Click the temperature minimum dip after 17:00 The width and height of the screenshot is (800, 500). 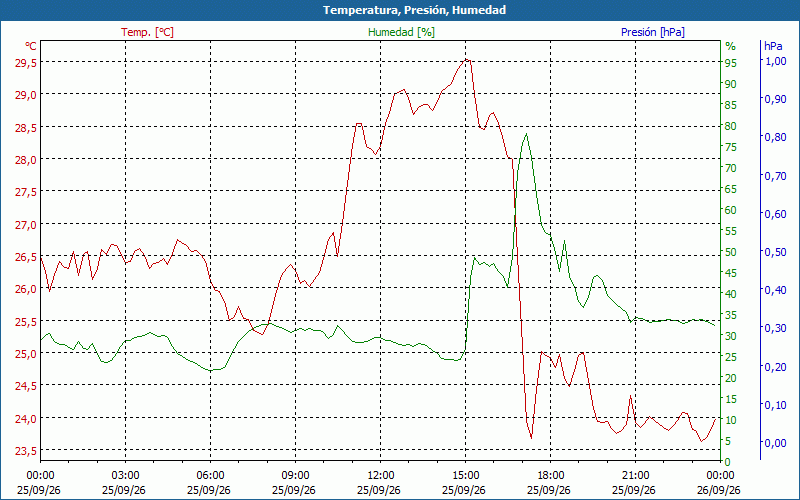(x=531, y=437)
